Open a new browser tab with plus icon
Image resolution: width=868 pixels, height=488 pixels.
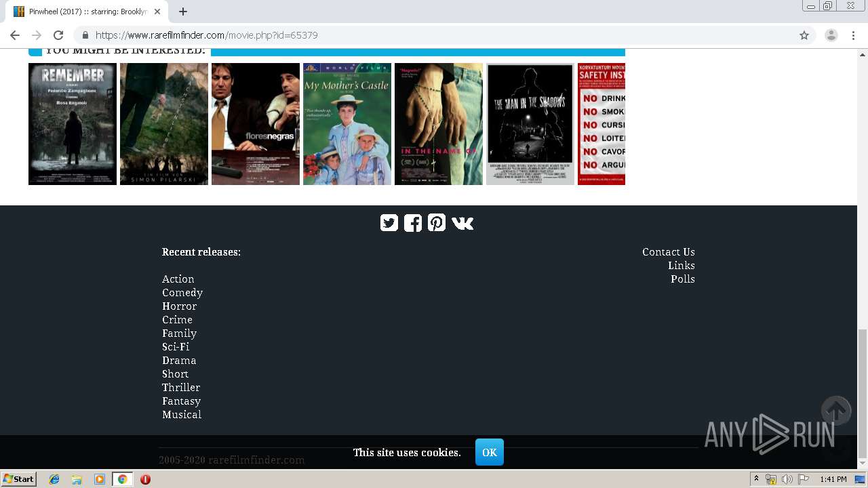[x=183, y=12]
